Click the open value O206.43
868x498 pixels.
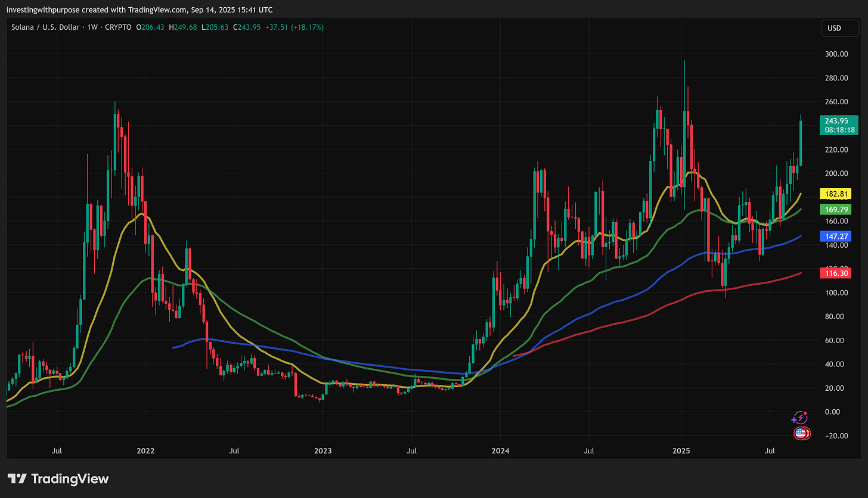pos(150,27)
